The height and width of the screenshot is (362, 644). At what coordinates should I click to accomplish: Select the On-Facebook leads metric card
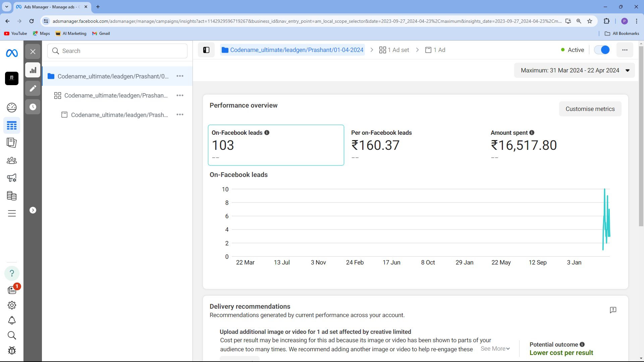pos(276,145)
